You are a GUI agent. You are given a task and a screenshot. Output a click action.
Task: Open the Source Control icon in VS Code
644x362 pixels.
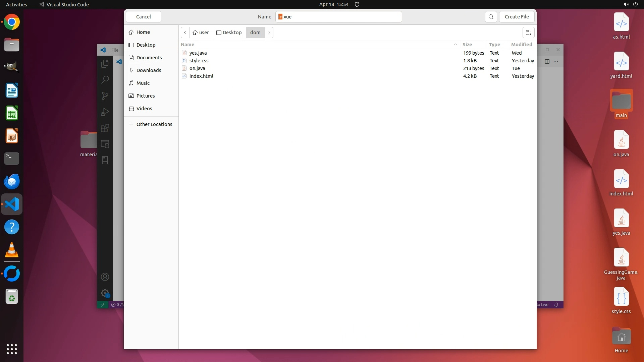point(105,96)
